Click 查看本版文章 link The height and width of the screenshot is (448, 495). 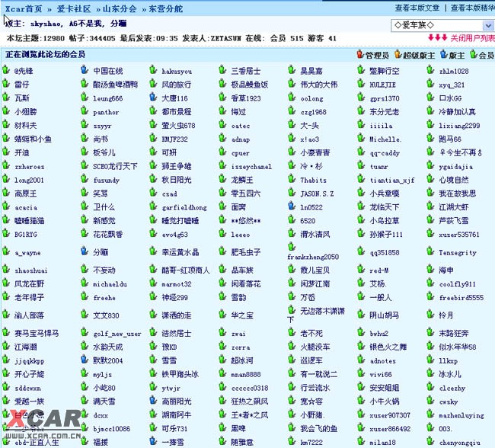[x=417, y=8]
